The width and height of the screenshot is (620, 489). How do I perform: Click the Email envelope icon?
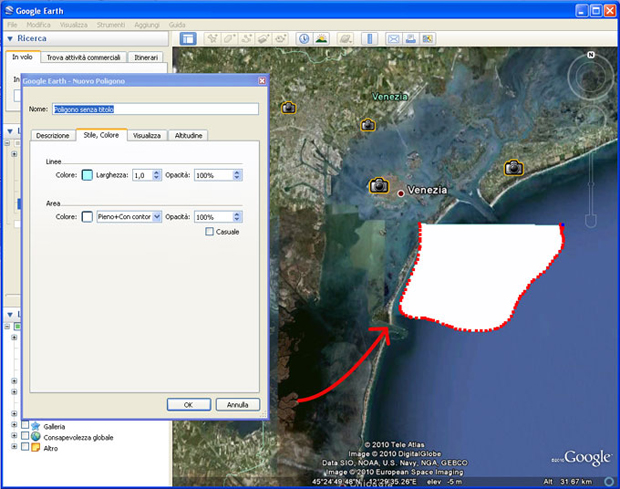pos(393,39)
